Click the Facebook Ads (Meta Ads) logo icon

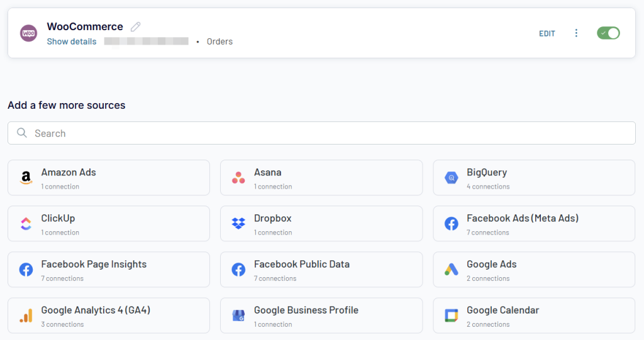(x=451, y=224)
